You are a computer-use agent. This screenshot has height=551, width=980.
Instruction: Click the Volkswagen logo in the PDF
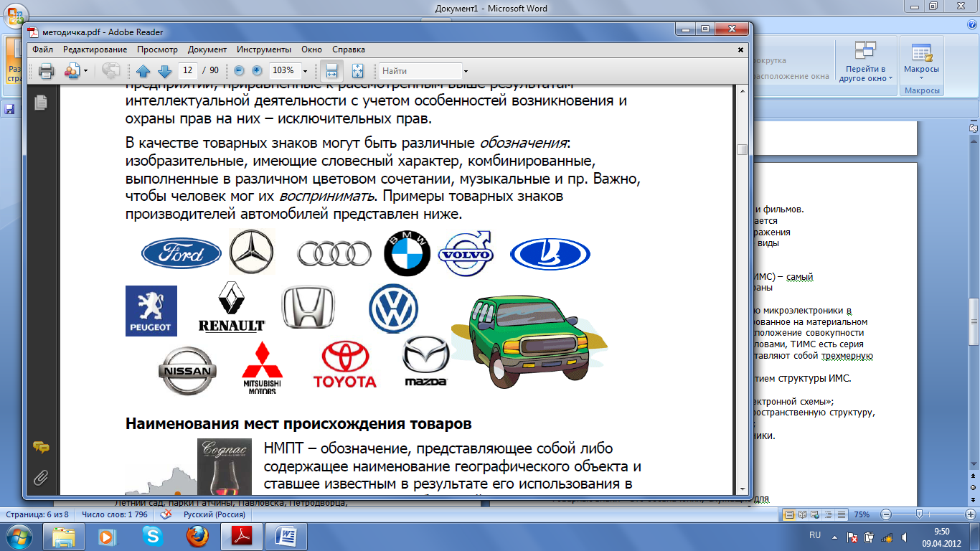point(393,309)
